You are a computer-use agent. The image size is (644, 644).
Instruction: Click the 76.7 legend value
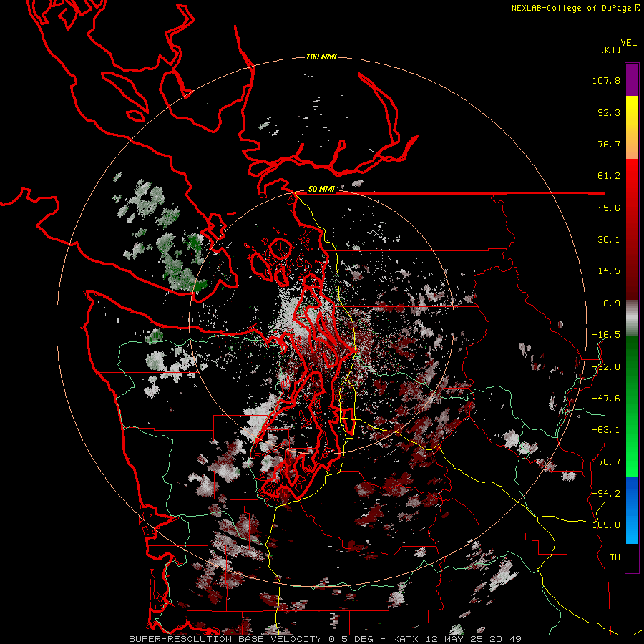(609, 144)
